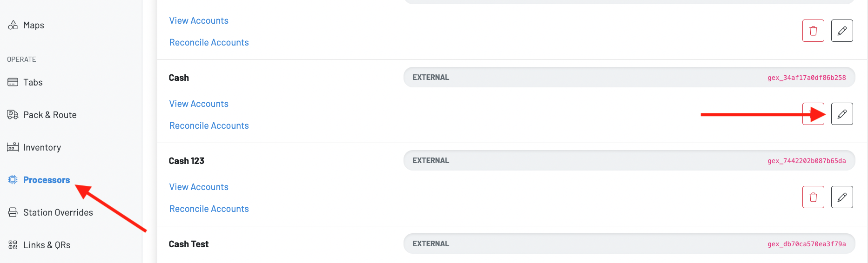Click the ID gex_7442202b087b65da
868x263 pixels.
pyautogui.click(x=807, y=161)
